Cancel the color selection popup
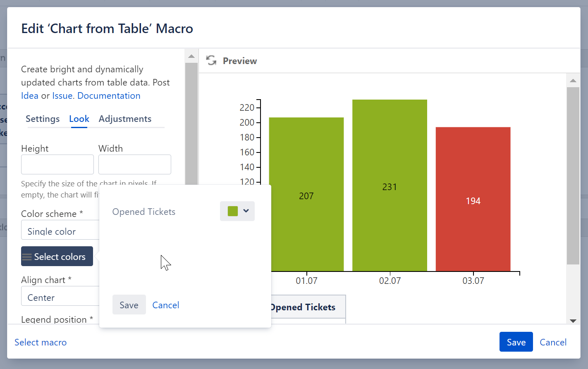 click(x=165, y=305)
